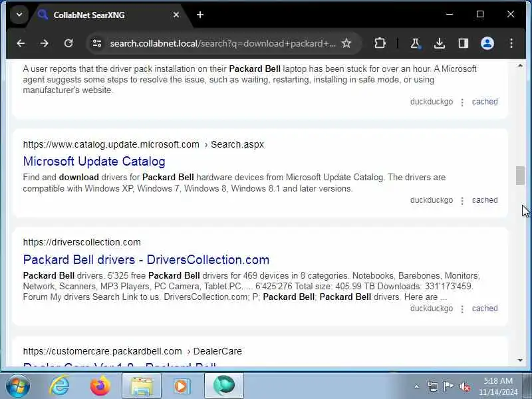
Task: Click duckduckgo label under DriversCollection result
Action: pyautogui.click(x=431, y=309)
